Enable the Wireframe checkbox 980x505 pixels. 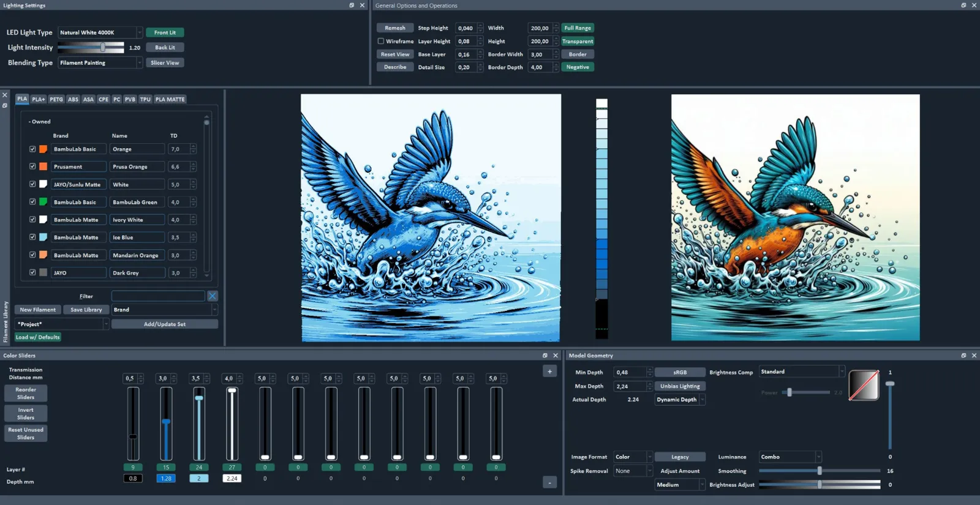[381, 42]
